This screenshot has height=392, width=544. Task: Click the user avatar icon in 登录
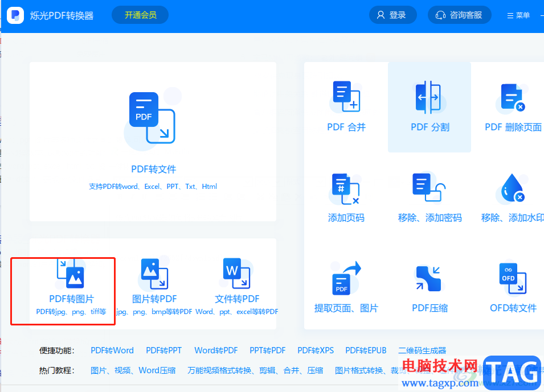click(381, 15)
